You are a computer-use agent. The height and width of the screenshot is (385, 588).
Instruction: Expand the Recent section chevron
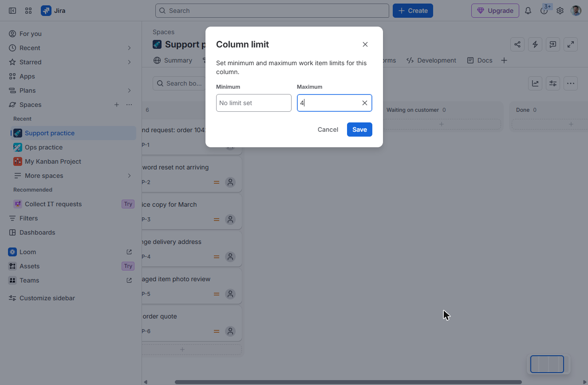click(x=129, y=48)
